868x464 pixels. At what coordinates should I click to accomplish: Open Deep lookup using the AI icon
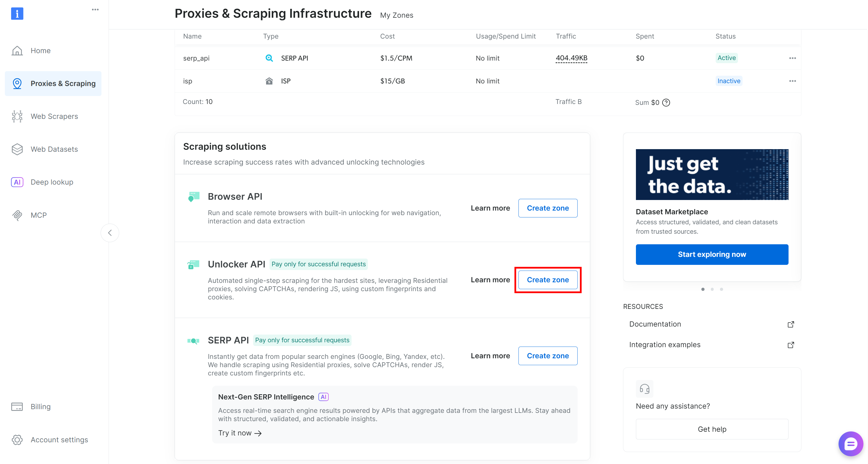(17, 182)
